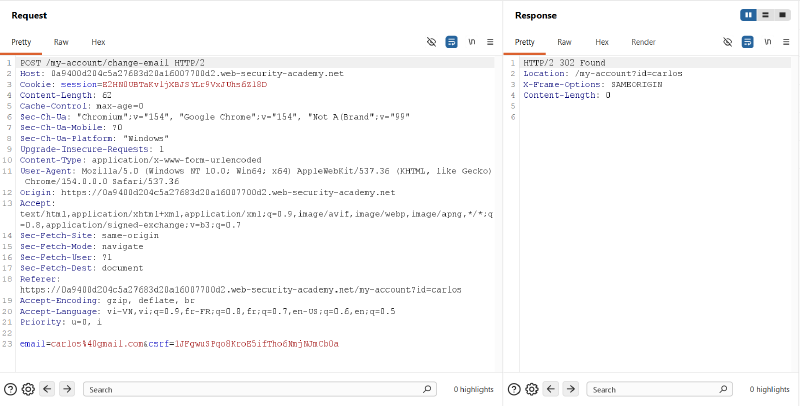Open Response search settings gear
The width and height of the screenshot is (800, 406).
(x=532, y=389)
